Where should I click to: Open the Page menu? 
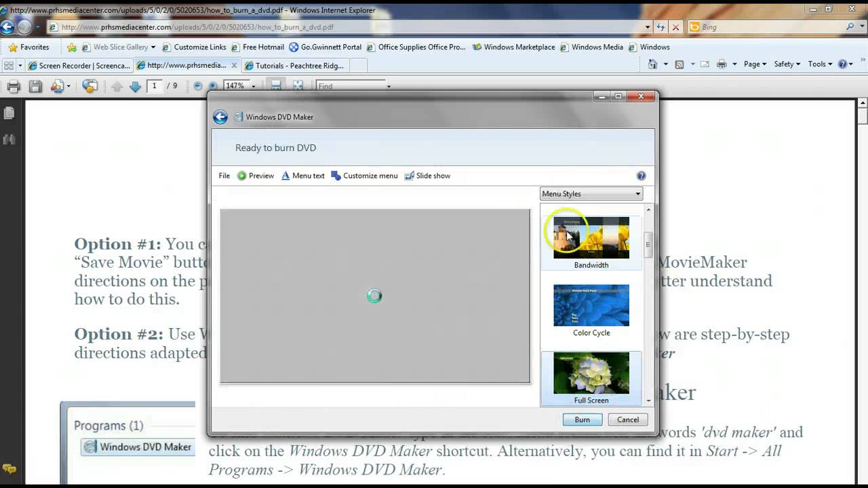pyautogui.click(x=755, y=64)
